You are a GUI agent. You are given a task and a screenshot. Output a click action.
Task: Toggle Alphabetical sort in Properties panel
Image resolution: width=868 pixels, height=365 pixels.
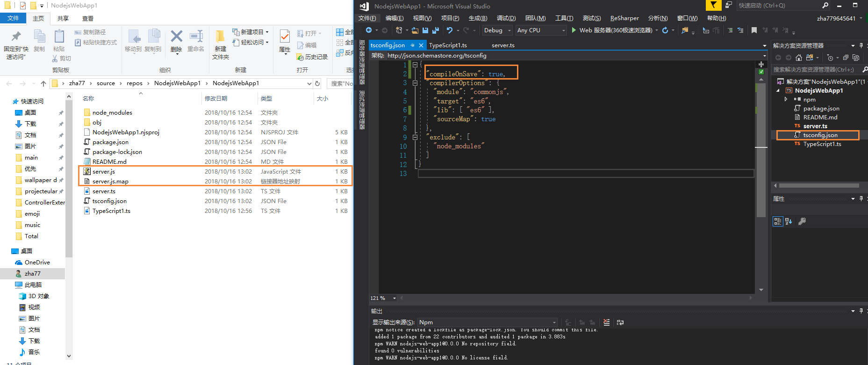[789, 221]
